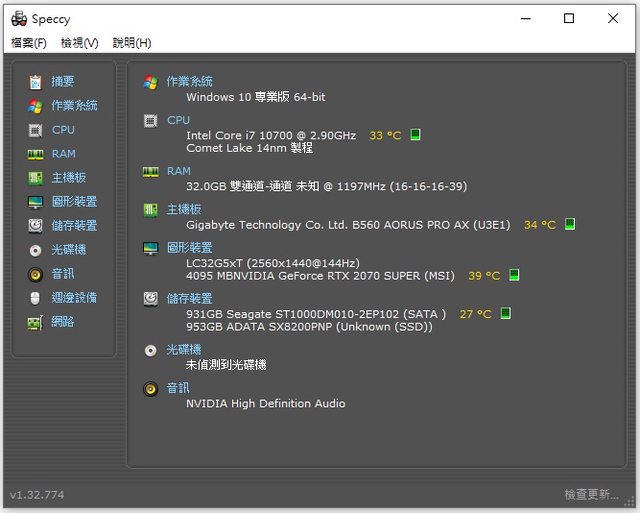Click the 摘要 summary icon in sidebar
Image resolution: width=640 pixels, height=513 pixels.
tap(35, 82)
